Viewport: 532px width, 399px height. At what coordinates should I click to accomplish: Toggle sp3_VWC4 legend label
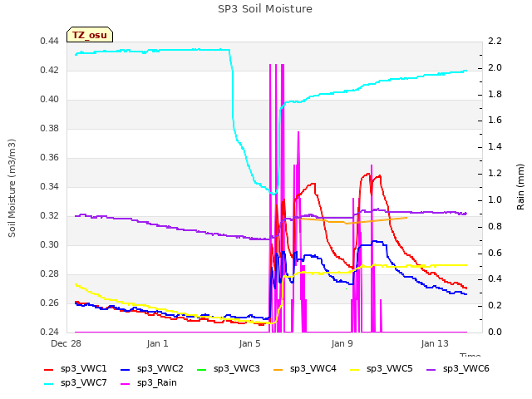pyautogui.click(x=313, y=369)
